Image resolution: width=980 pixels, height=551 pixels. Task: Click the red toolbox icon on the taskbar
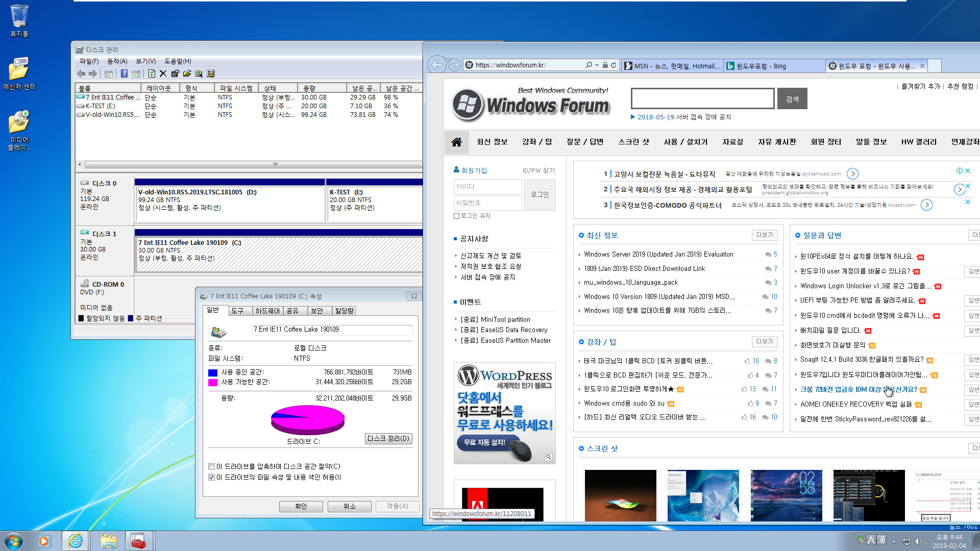pos(138,541)
